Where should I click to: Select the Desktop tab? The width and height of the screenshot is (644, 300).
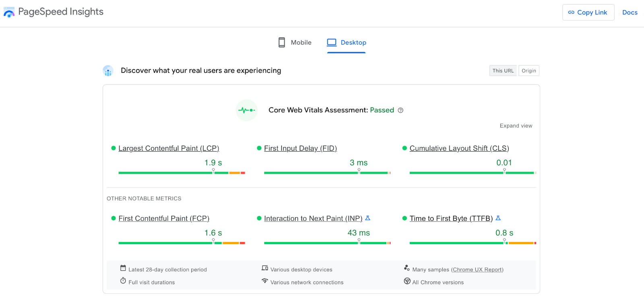click(347, 43)
